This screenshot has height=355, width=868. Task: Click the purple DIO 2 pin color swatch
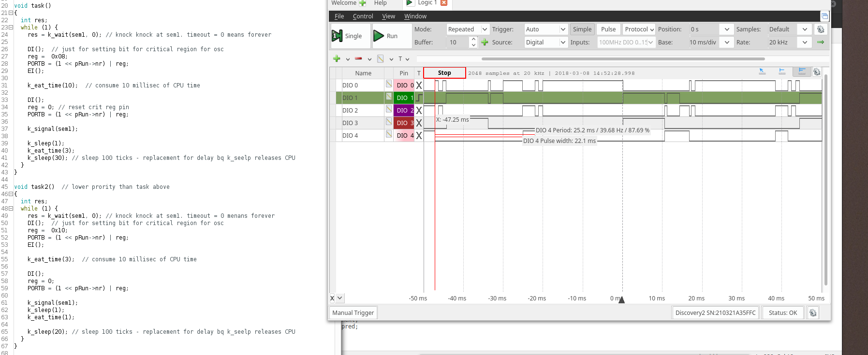click(404, 111)
